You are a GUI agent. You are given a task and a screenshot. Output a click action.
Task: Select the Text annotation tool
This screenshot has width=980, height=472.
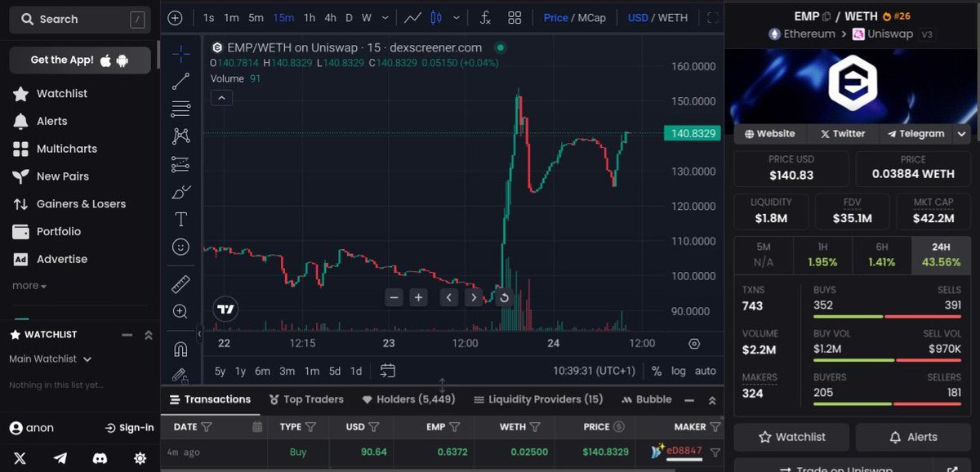pos(180,220)
